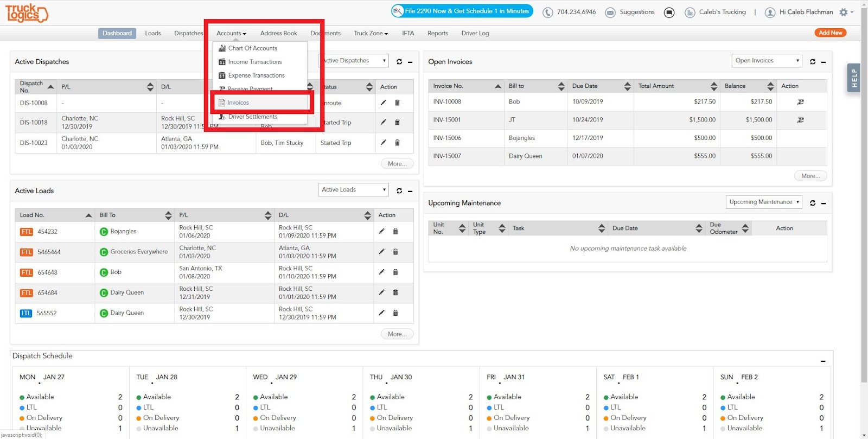868x439 pixels.
Task: Edit dispatch DIS-10008 with the pencil icon
Action: pos(384,103)
